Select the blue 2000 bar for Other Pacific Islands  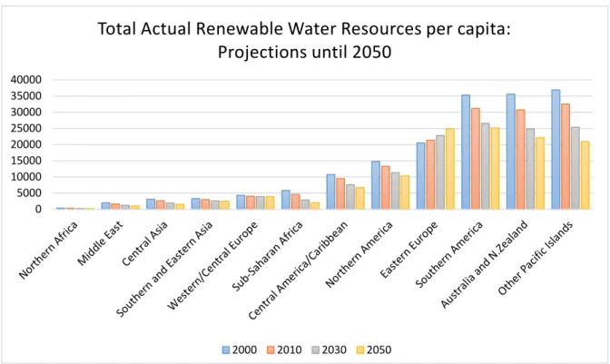556,150
